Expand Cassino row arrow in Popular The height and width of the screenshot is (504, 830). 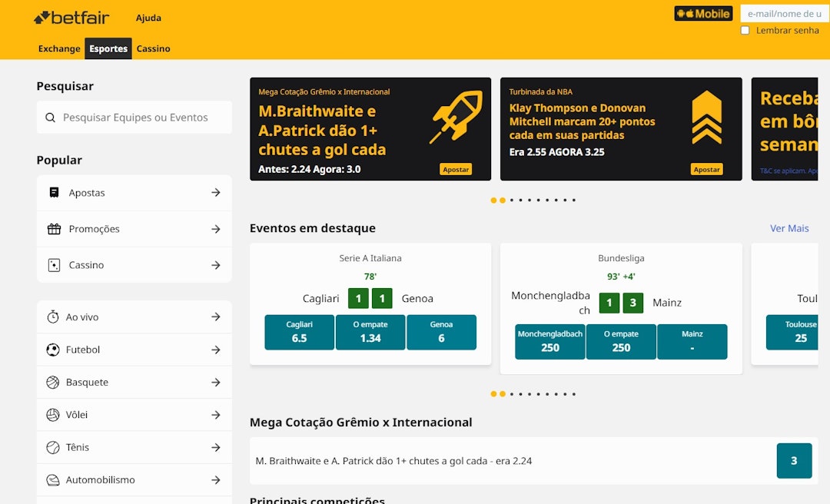pyautogui.click(x=216, y=265)
